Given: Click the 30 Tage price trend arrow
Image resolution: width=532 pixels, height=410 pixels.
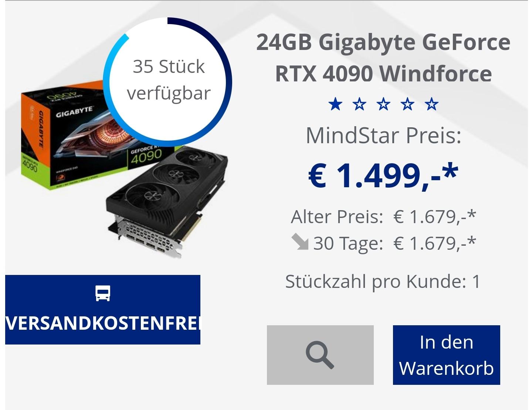Looking at the screenshot, I should (x=300, y=242).
